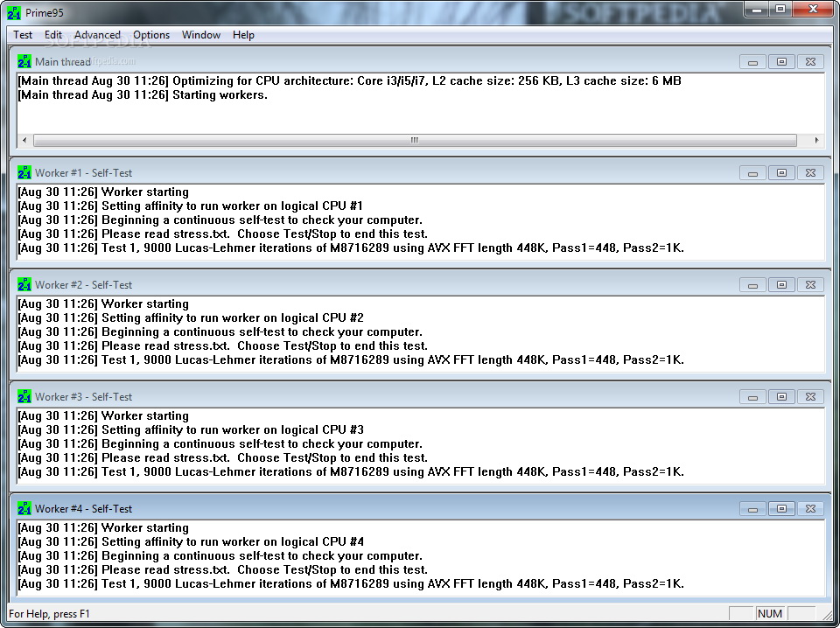Viewport: 840px width, 628px height.
Task: Open the Options menu
Action: pos(151,35)
